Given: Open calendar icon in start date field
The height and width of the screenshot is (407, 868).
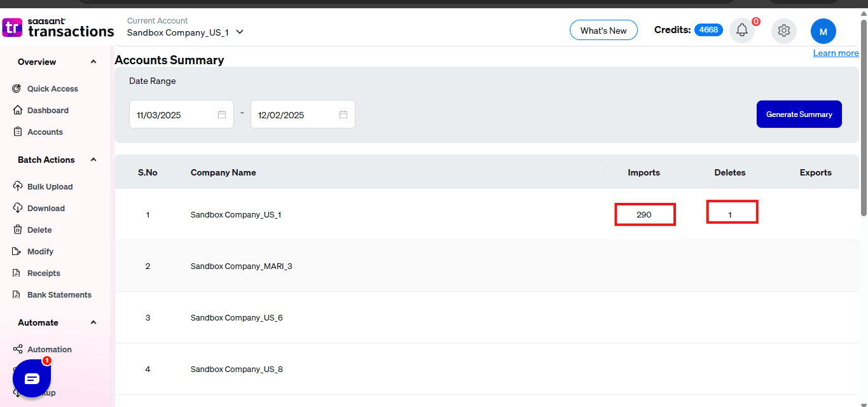Looking at the screenshot, I should (222, 114).
